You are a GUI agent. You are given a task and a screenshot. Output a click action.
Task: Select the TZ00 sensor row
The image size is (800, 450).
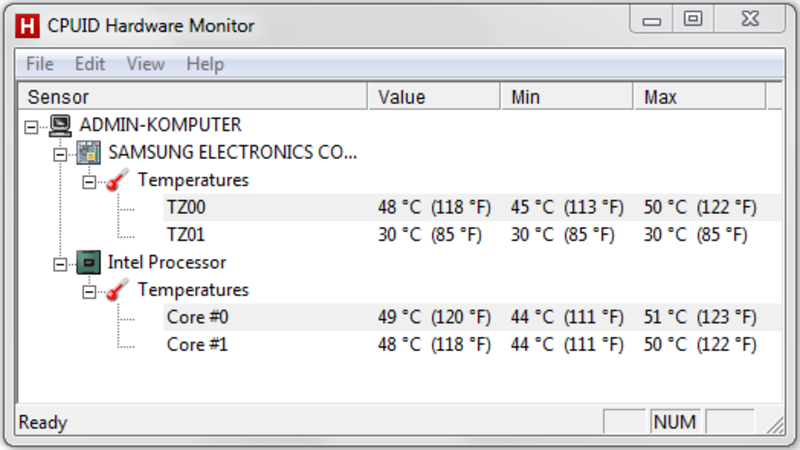pos(472,207)
